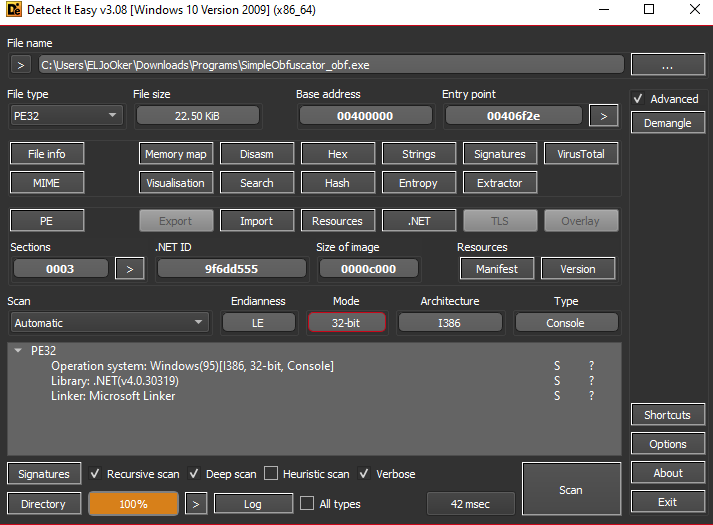This screenshot has width=713, height=525.
Task: Open the File type PE32 dropdown
Action: [x=65, y=116]
